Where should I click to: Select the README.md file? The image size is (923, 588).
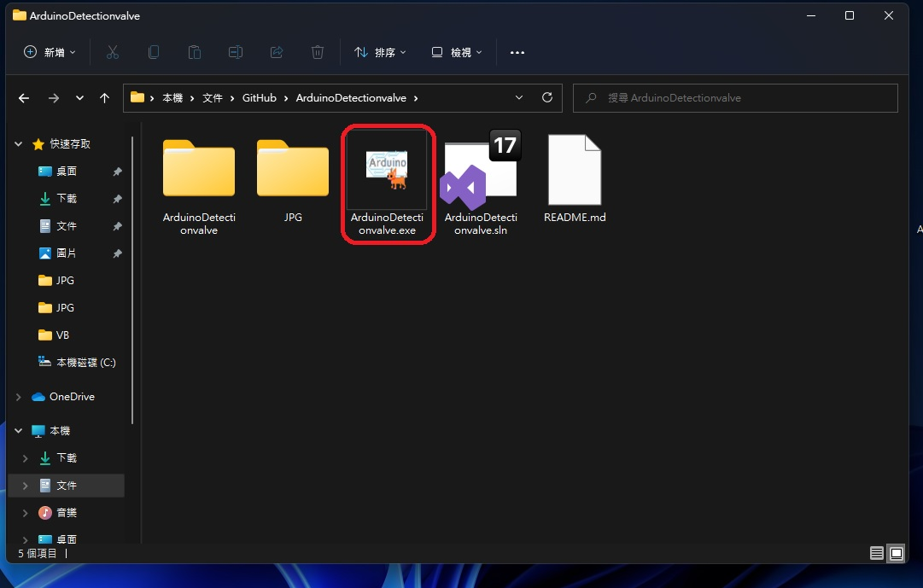575,179
